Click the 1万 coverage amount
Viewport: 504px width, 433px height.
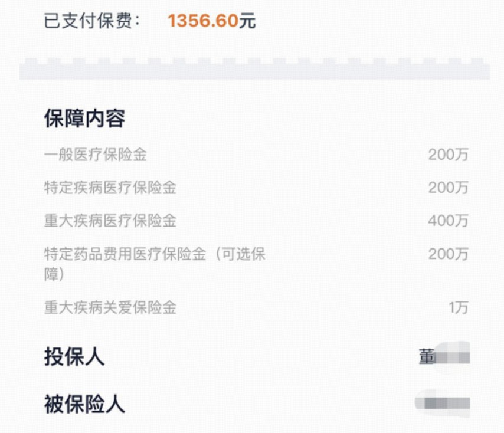459,308
